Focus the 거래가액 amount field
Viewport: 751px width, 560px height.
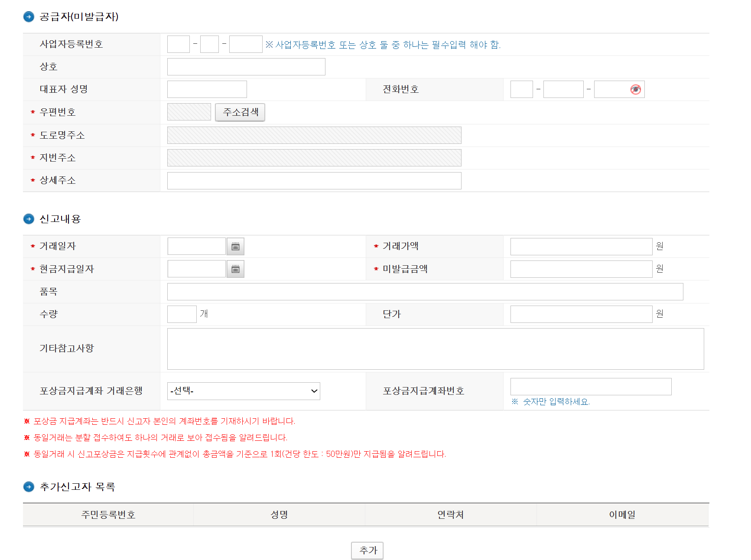coord(581,247)
